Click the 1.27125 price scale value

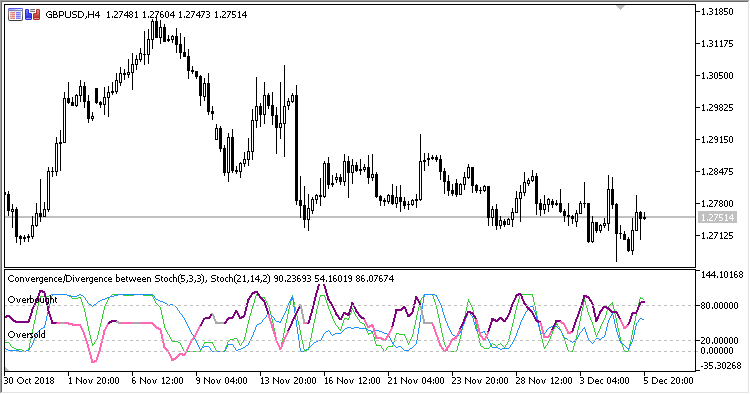point(717,236)
